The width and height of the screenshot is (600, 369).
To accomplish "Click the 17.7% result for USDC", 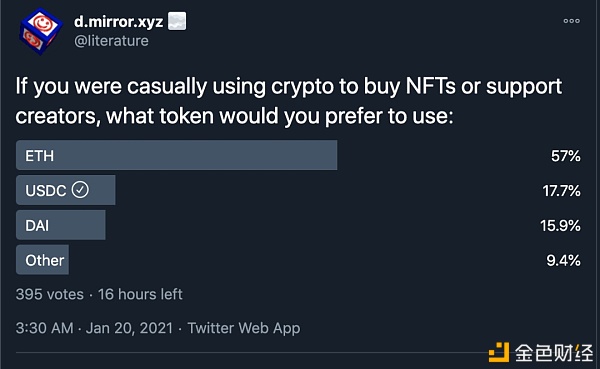I will pos(561,191).
